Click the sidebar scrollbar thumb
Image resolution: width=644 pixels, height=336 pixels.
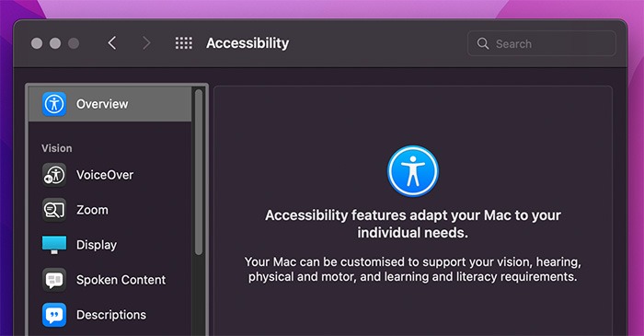tap(199, 172)
